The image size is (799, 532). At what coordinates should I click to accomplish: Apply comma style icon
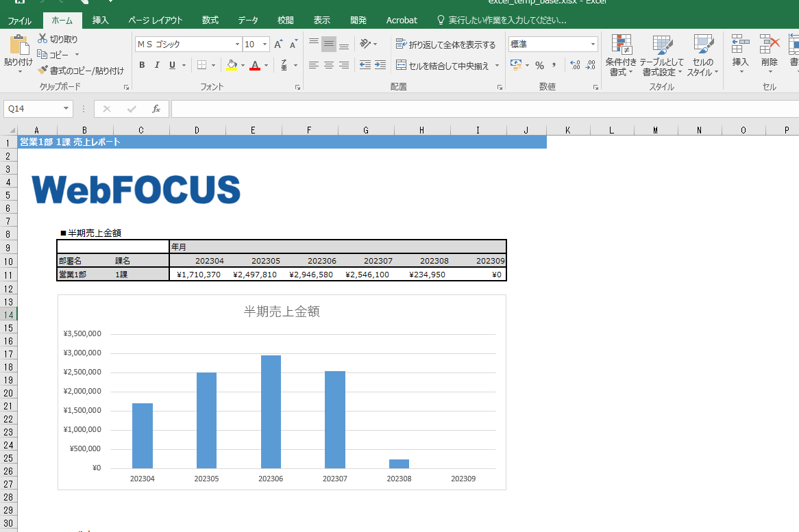click(x=554, y=65)
